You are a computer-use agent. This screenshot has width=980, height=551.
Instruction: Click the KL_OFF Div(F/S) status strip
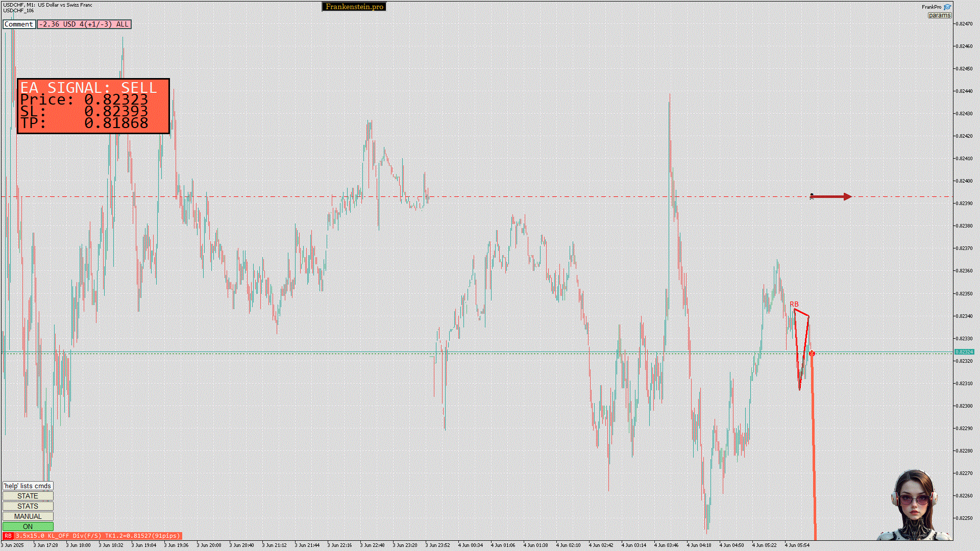coord(97,536)
